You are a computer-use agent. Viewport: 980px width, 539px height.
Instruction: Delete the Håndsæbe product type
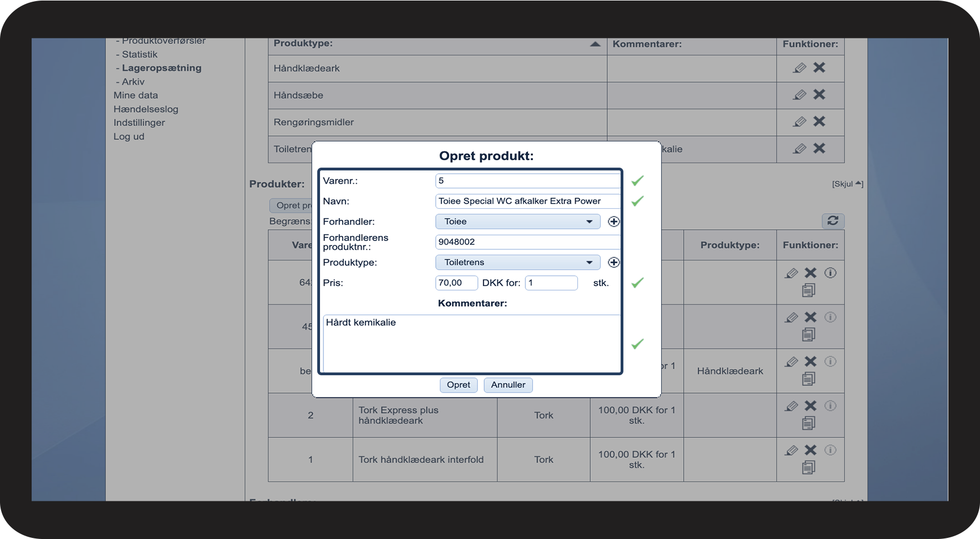(x=819, y=94)
